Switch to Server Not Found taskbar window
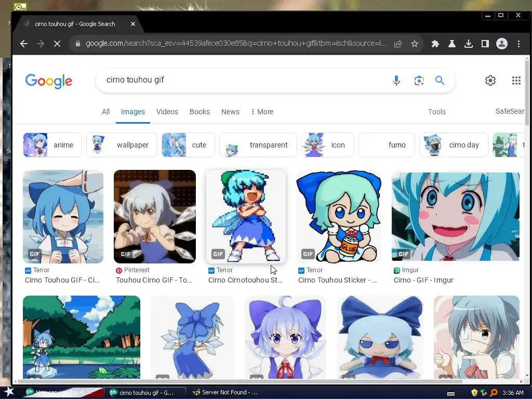The width and height of the screenshot is (532, 399). [x=225, y=393]
